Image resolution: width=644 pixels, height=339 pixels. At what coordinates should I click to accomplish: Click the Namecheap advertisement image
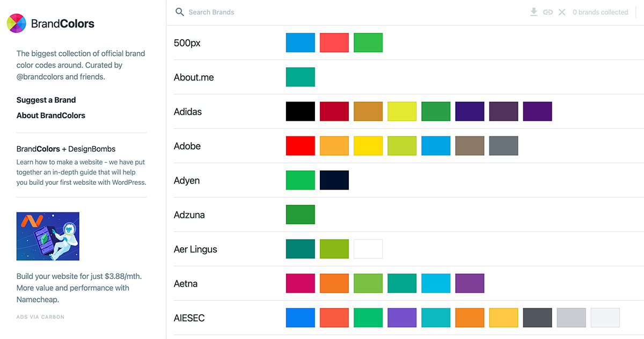[x=48, y=236]
